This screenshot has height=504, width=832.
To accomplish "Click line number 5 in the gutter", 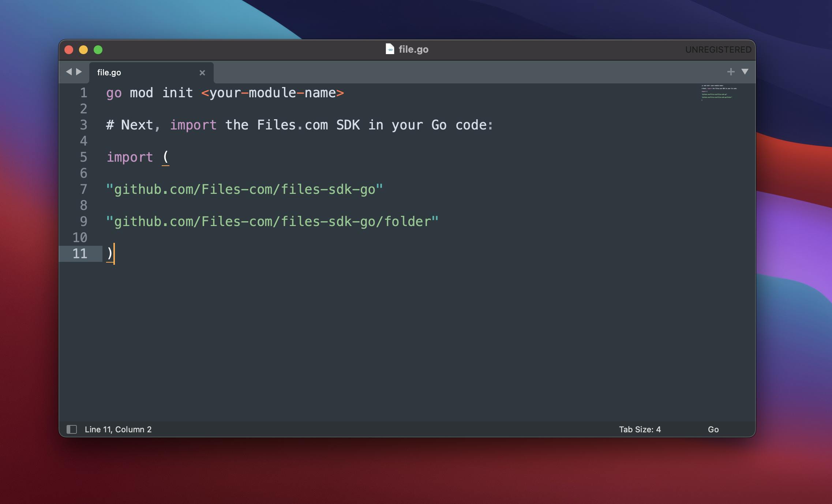I will pos(83,157).
